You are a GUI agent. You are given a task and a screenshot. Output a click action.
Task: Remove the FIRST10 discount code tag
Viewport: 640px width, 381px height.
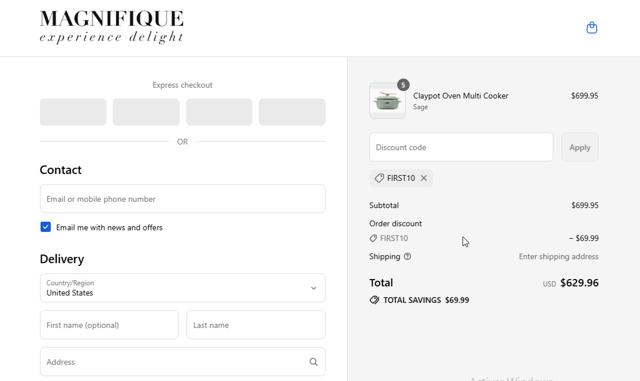click(x=424, y=178)
